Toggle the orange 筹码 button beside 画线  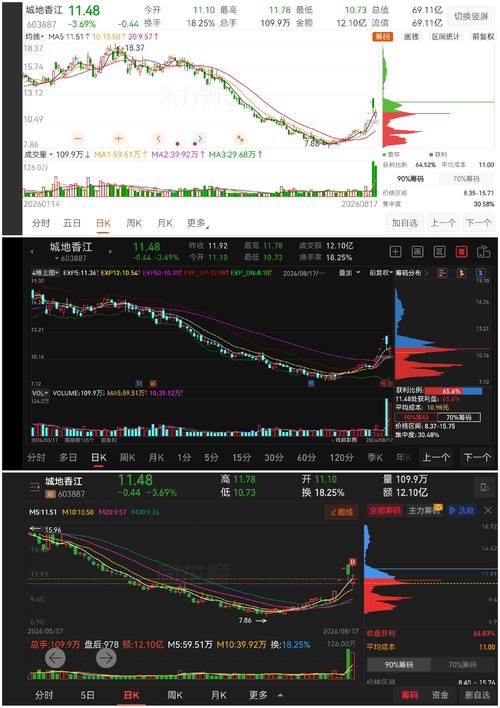[x=382, y=37]
